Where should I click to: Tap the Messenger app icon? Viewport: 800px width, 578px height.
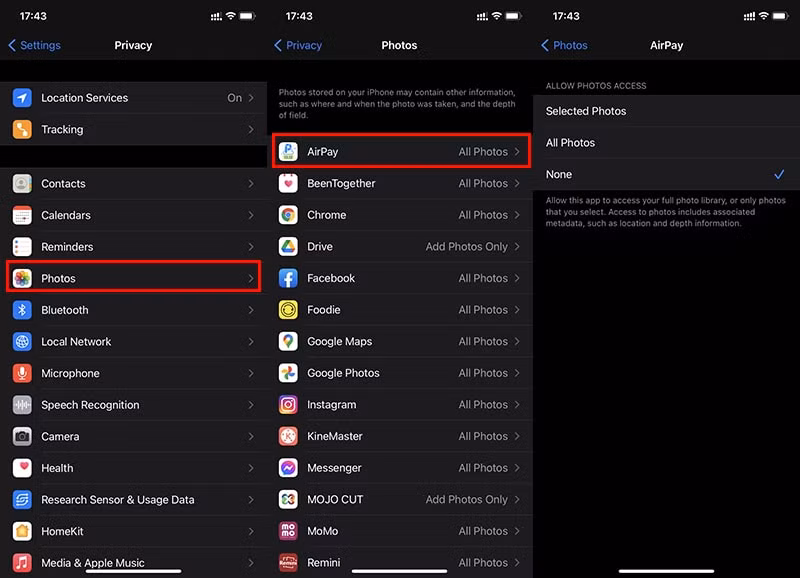click(x=288, y=468)
